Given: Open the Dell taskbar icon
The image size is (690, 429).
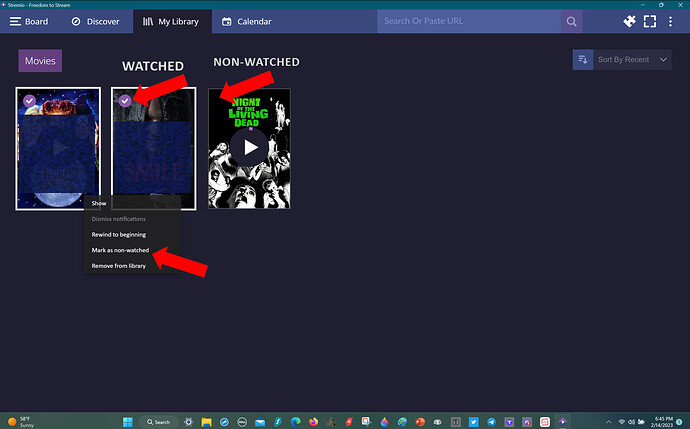Looking at the screenshot, I should [x=242, y=422].
